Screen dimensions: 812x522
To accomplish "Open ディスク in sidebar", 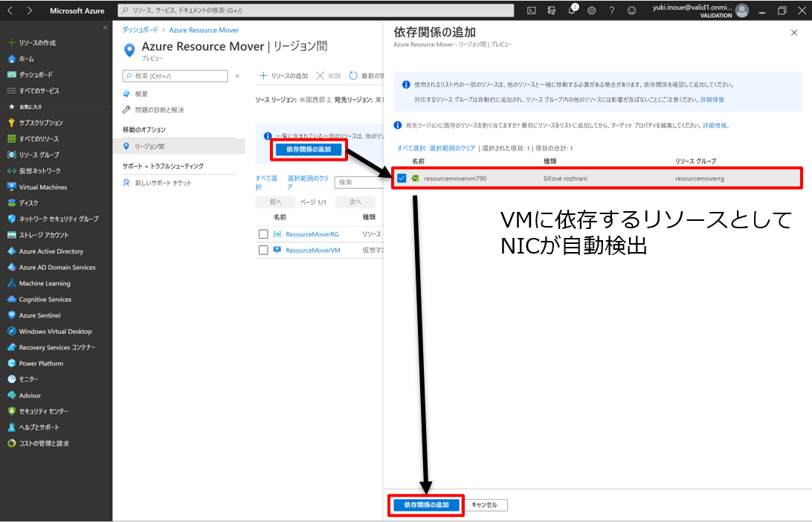I will pyautogui.click(x=23, y=203).
